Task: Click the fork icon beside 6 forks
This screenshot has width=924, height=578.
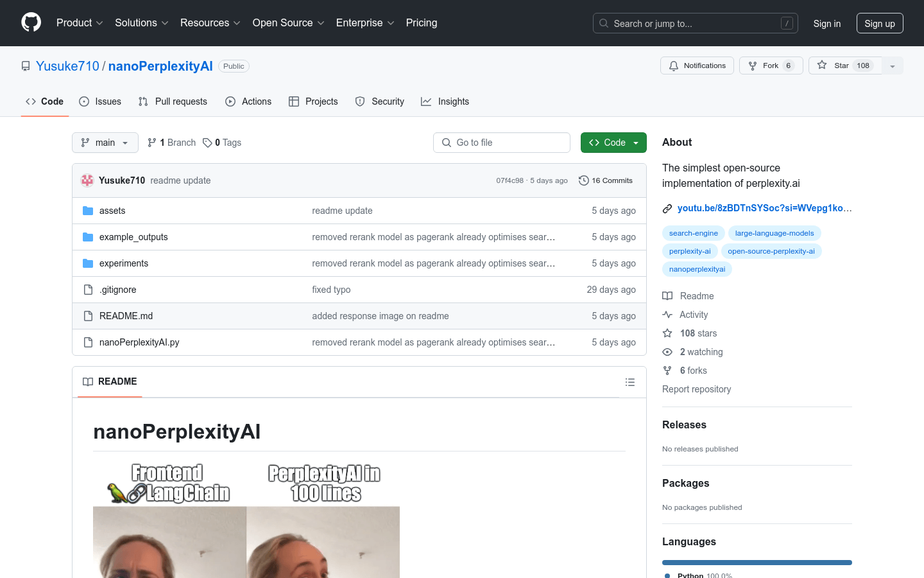Action: [x=667, y=371]
